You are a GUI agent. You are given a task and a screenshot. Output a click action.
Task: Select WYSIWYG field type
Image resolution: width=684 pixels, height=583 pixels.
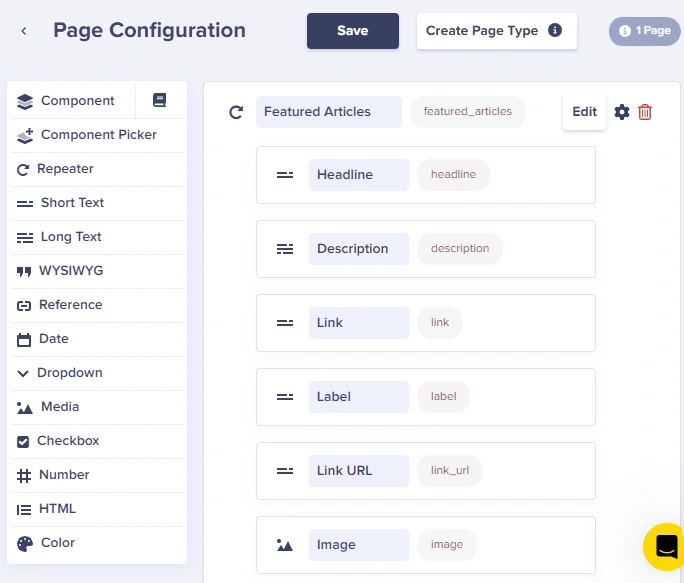pyautogui.click(x=97, y=271)
